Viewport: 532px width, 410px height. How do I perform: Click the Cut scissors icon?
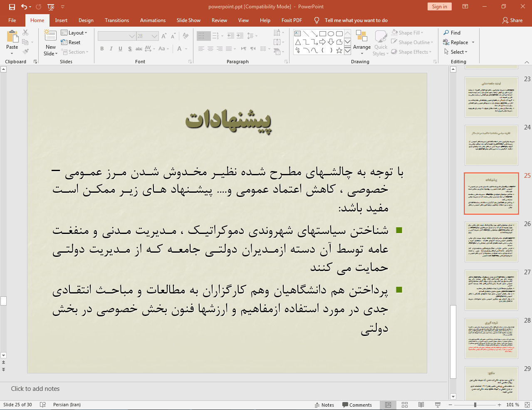point(25,32)
